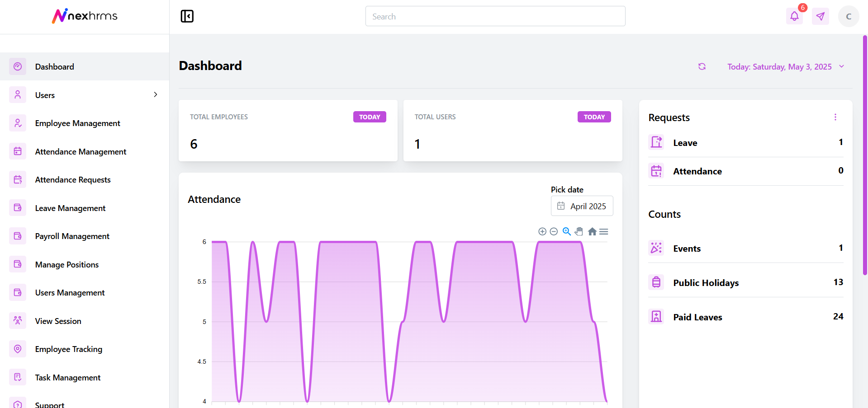The height and width of the screenshot is (408, 868).
Task: Open the Paid Leaves count row
Action: pyautogui.click(x=745, y=317)
